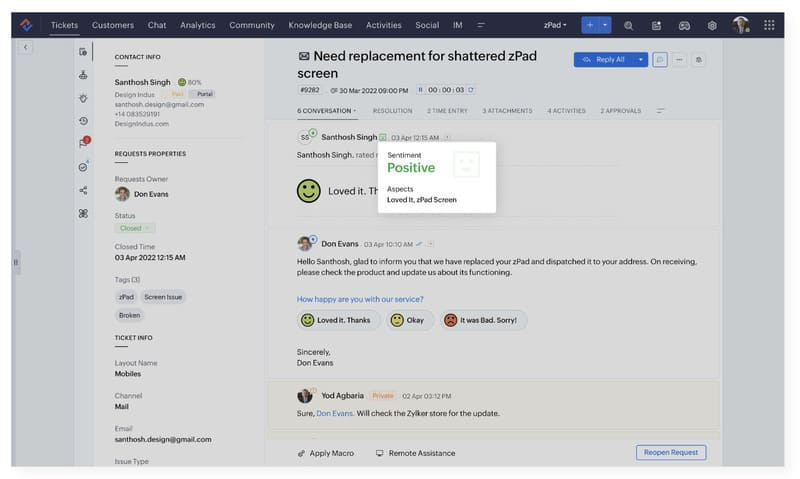The height and width of the screenshot is (479, 800).
Task: Expand the Reply All dropdown arrow
Action: pyautogui.click(x=641, y=60)
